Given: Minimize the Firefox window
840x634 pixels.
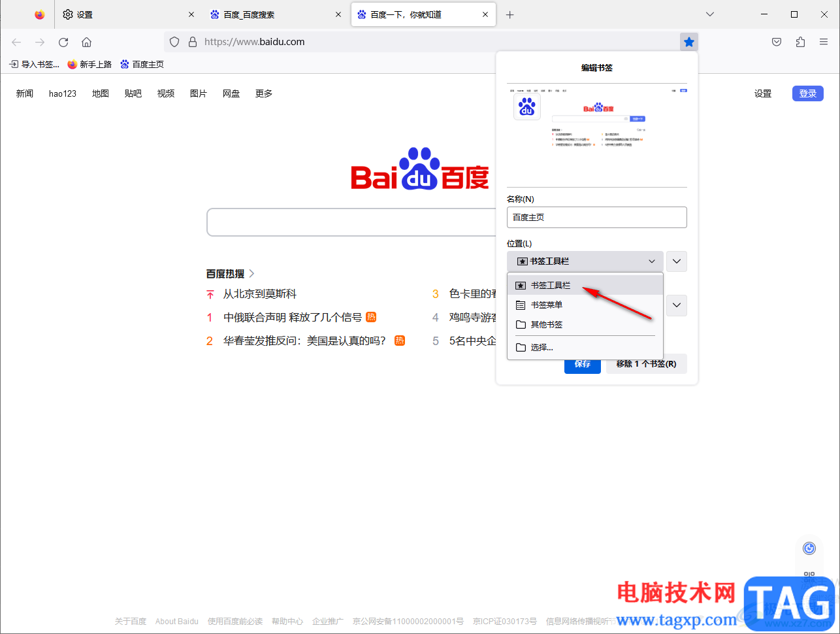Looking at the screenshot, I should click(764, 14).
